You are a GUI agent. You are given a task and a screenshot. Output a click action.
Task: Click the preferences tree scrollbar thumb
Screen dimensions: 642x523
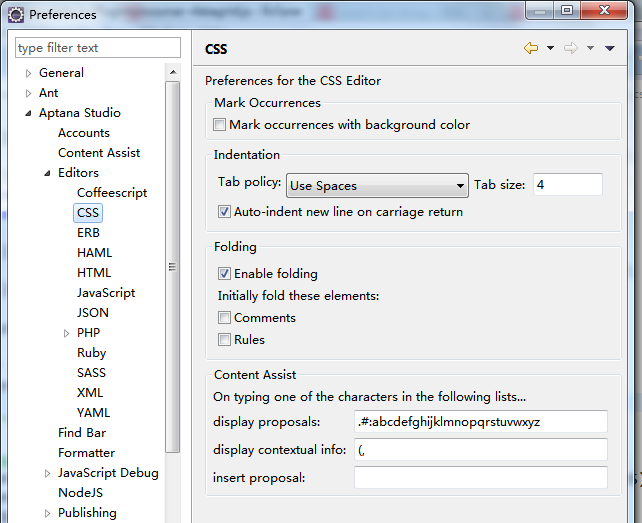pyautogui.click(x=173, y=267)
